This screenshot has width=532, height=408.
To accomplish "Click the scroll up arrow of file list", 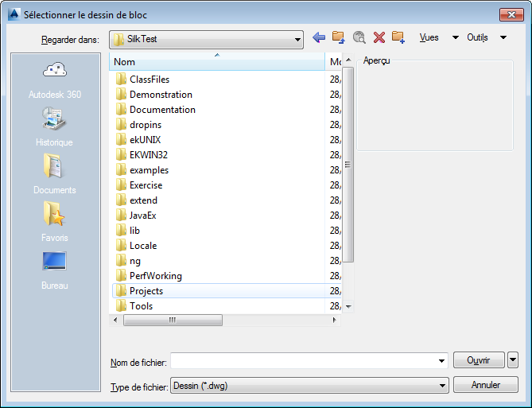I will click(x=348, y=60).
